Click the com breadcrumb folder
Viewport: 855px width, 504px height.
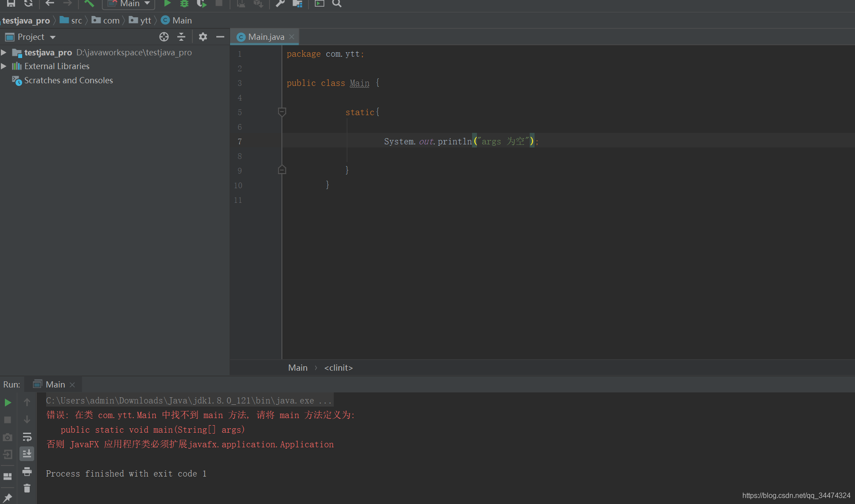pos(105,20)
